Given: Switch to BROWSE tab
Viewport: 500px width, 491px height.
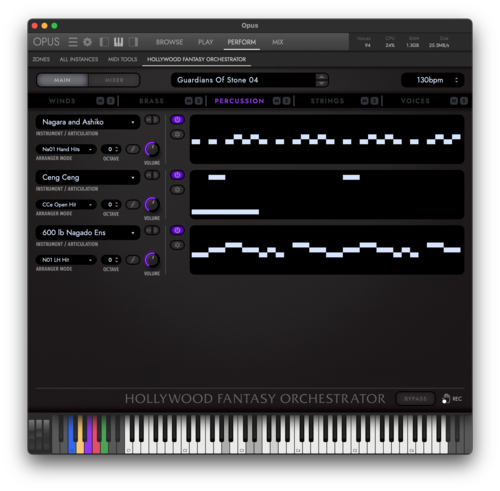Looking at the screenshot, I should point(169,42).
